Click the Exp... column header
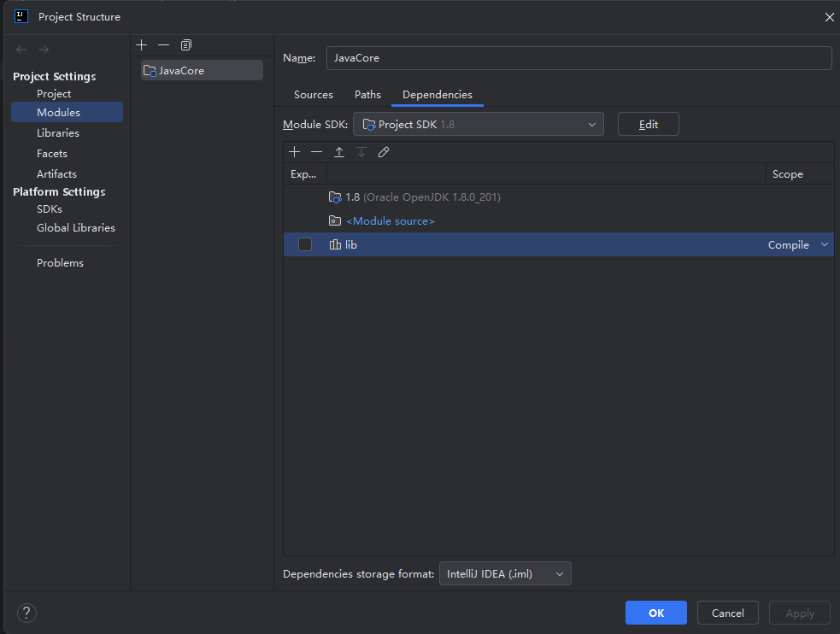Image resolution: width=840 pixels, height=634 pixels. point(305,174)
